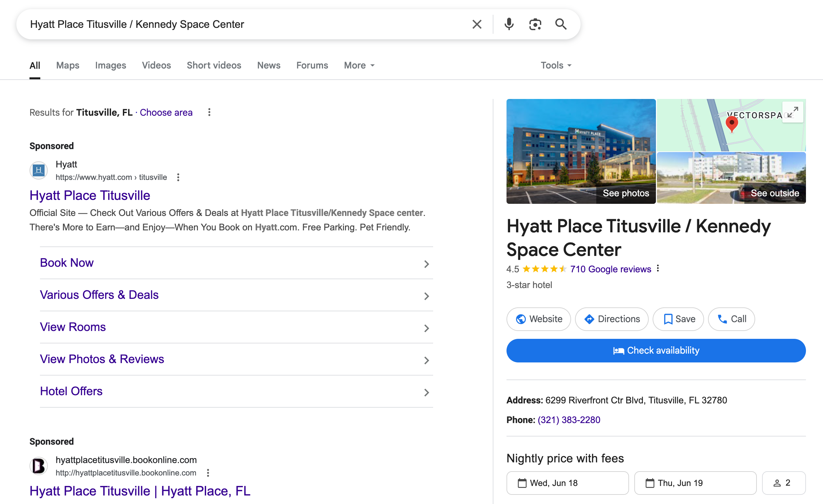
Task: Click the chevron on View Photos & Reviews row
Action: click(426, 360)
